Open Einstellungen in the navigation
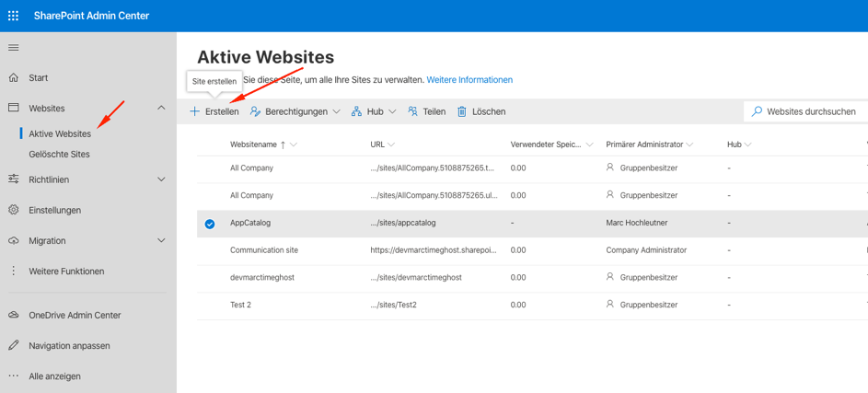 55,211
